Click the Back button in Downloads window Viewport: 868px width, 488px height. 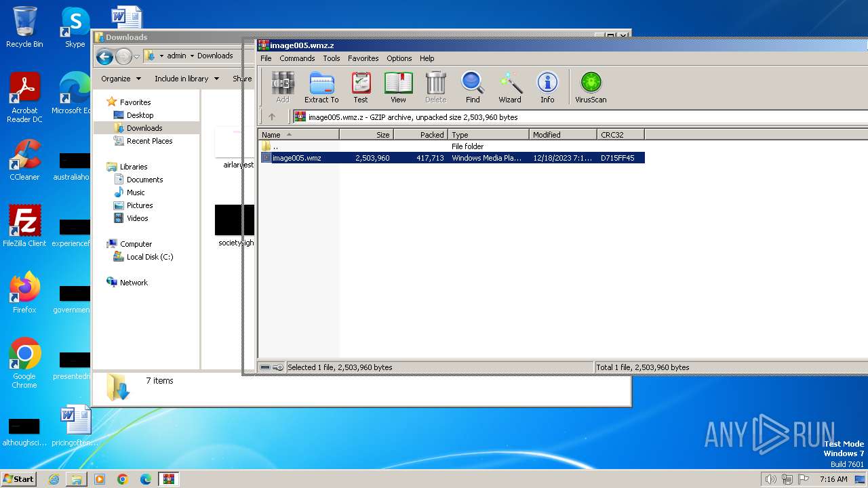[x=104, y=56]
